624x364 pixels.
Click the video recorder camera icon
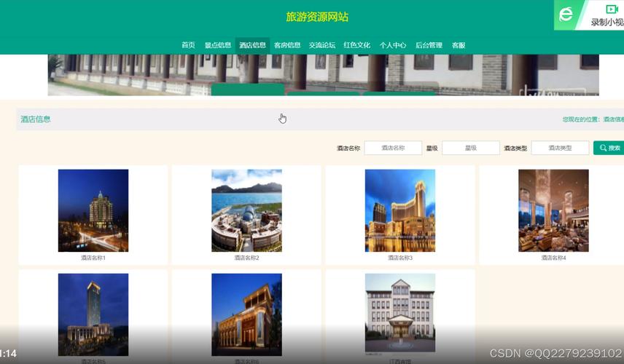pyautogui.click(x=610, y=9)
